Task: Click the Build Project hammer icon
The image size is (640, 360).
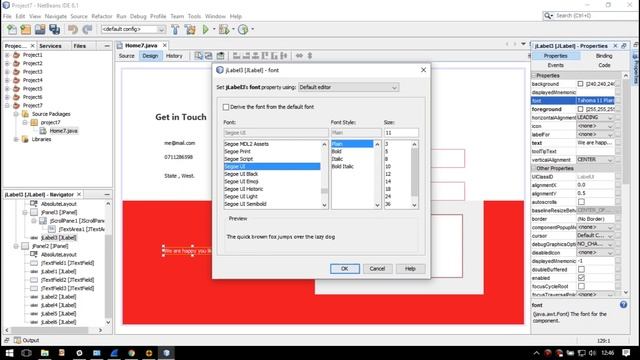Action: (x=175, y=29)
